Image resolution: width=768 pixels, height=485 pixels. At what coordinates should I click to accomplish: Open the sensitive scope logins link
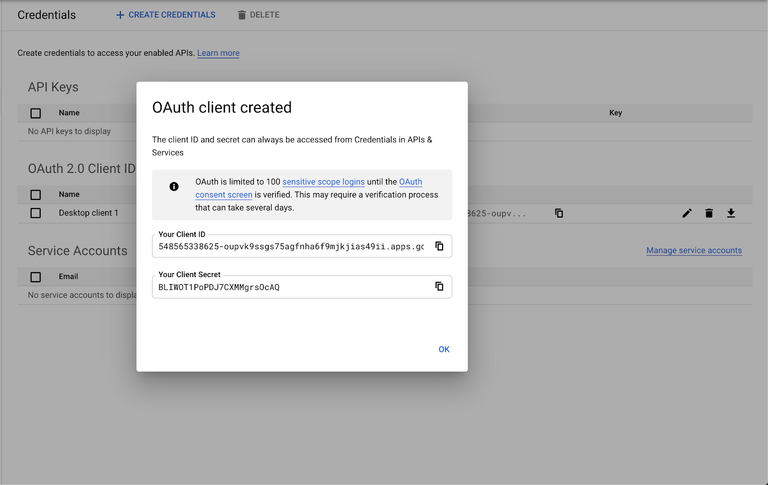[x=326, y=182]
